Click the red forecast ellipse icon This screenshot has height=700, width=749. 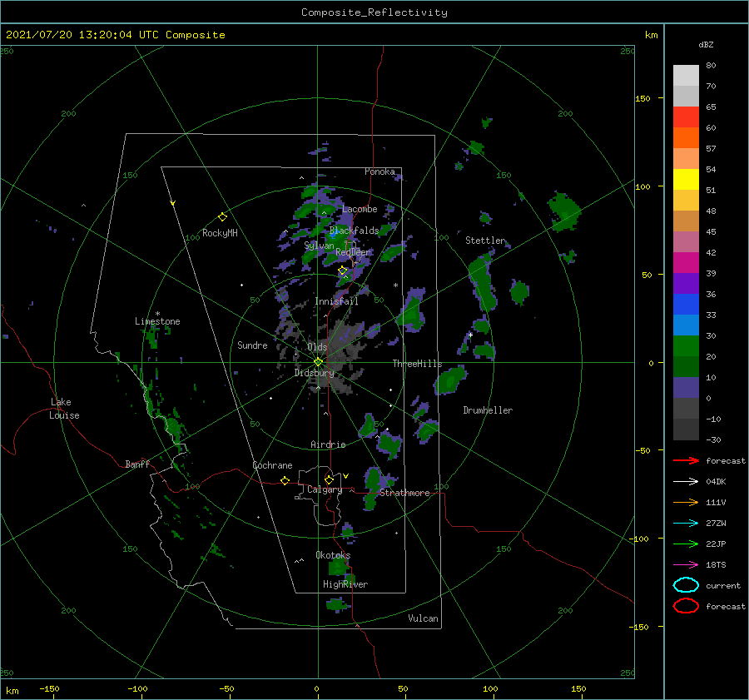pyautogui.click(x=686, y=606)
